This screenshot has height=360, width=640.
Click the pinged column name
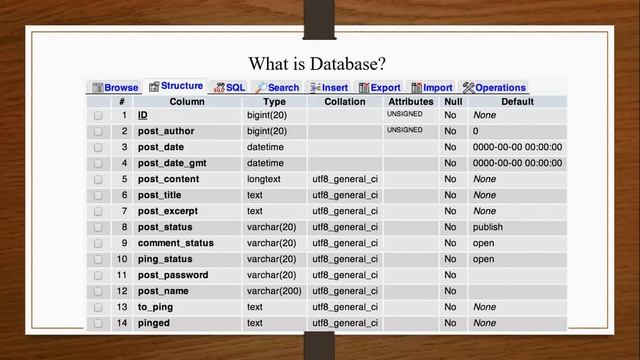(x=153, y=323)
